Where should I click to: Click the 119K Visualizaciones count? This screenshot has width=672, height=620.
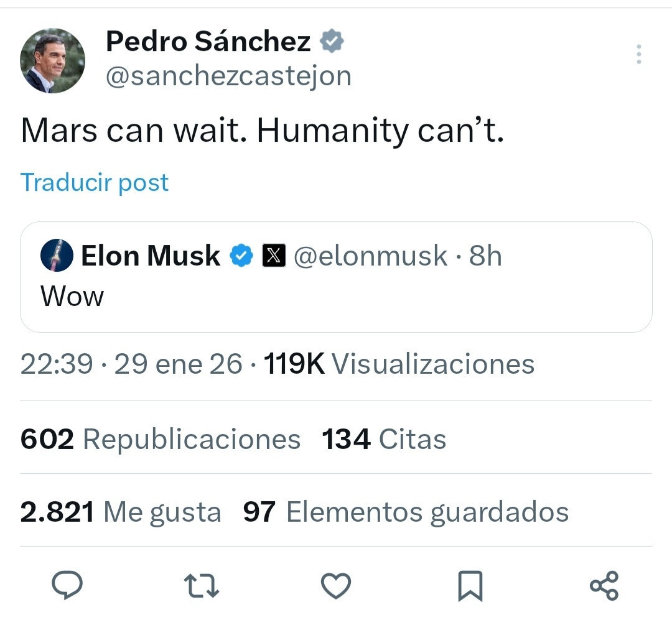point(399,364)
